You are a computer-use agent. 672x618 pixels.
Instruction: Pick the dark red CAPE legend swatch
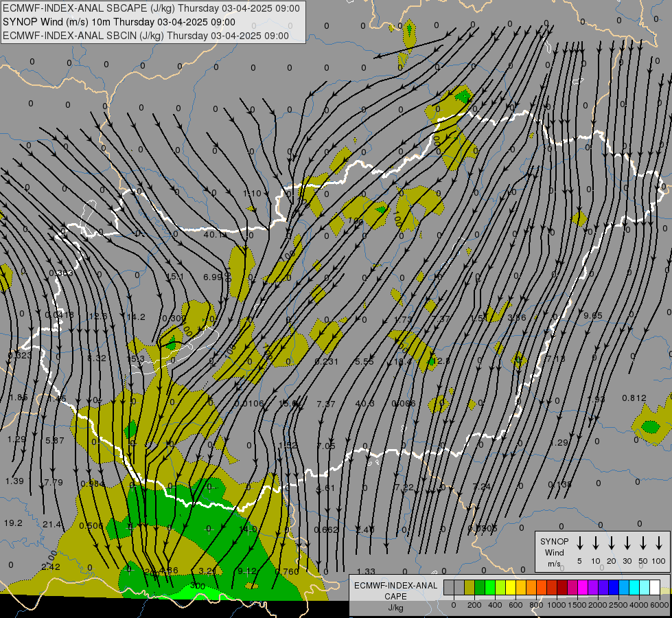coord(562,588)
